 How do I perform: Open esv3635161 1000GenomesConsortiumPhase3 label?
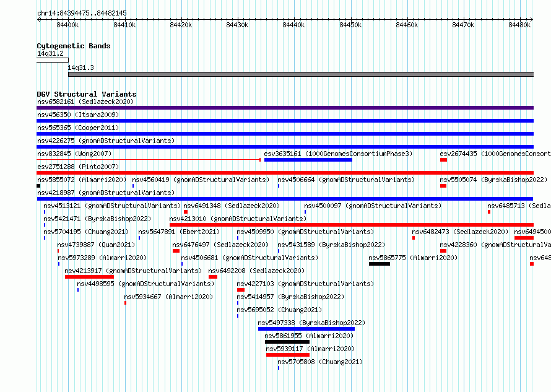coord(338,154)
